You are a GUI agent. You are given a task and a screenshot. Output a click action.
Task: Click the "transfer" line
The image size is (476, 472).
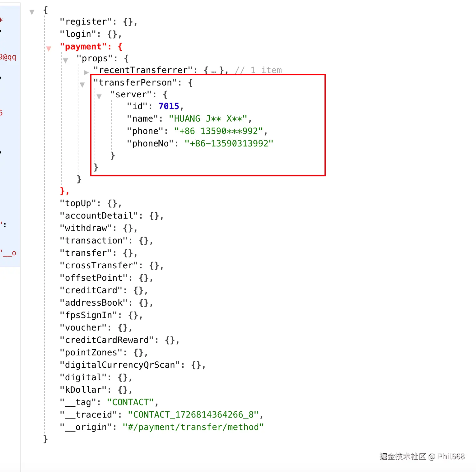pyautogui.click(x=99, y=253)
